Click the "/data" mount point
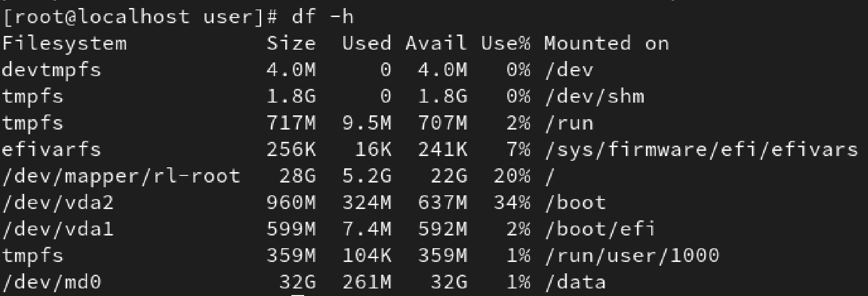This screenshot has height=296, width=868. [x=575, y=282]
